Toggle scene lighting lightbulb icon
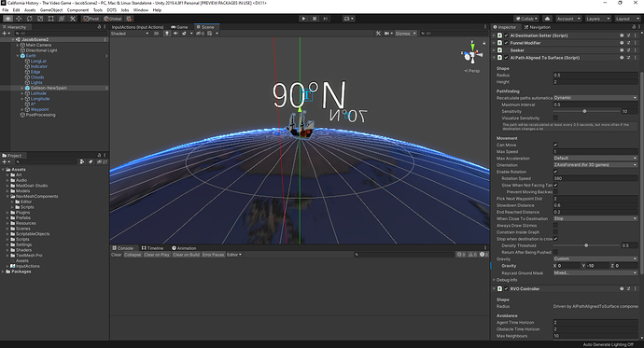 click(x=167, y=34)
